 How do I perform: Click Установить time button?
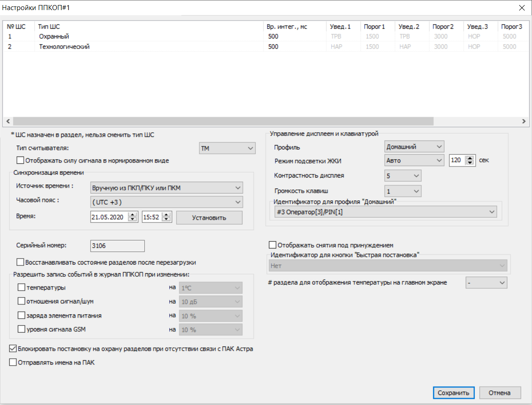(x=209, y=217)
